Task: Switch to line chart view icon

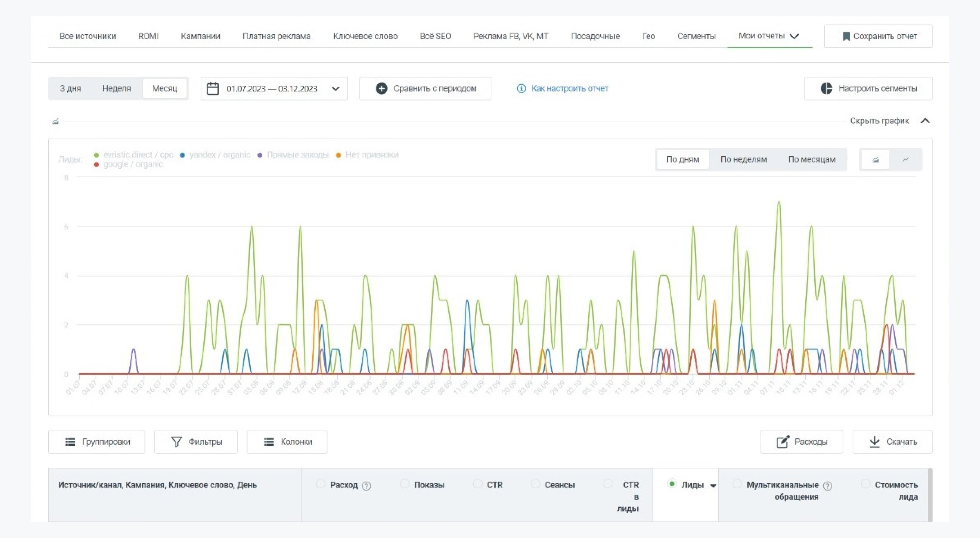Action: coord(906,160)
